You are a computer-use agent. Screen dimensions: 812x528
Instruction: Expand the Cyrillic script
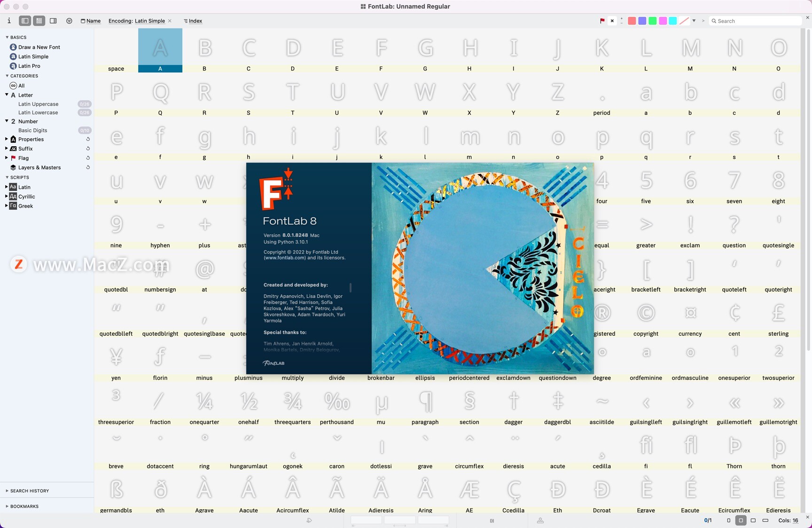(x=7, y=197)
